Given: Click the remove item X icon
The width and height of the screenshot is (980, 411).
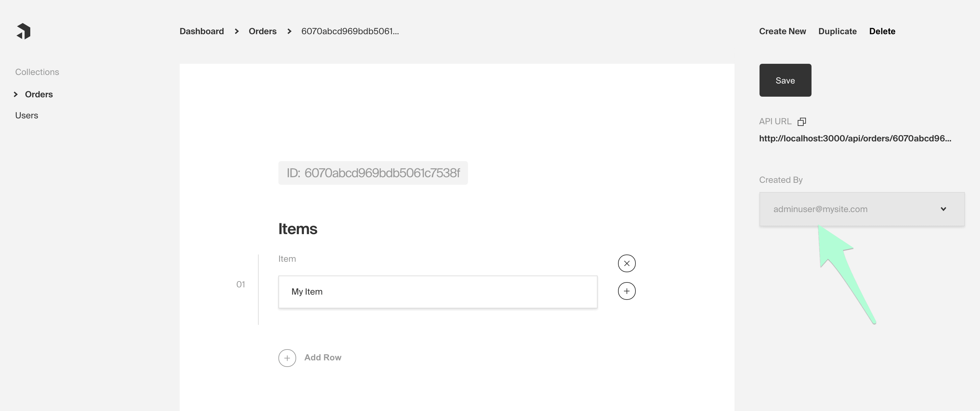Looking at the screenshot, I should coord(626,263).
